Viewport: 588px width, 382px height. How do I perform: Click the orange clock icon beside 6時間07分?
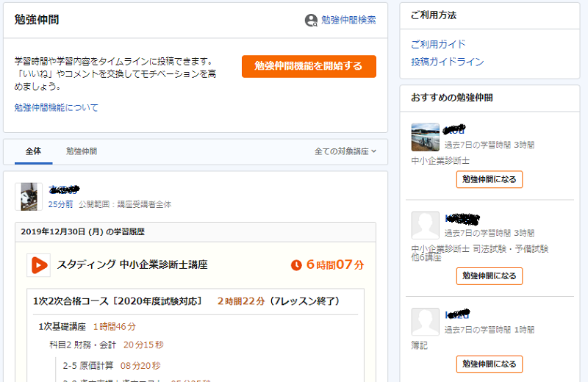(296, 264)
